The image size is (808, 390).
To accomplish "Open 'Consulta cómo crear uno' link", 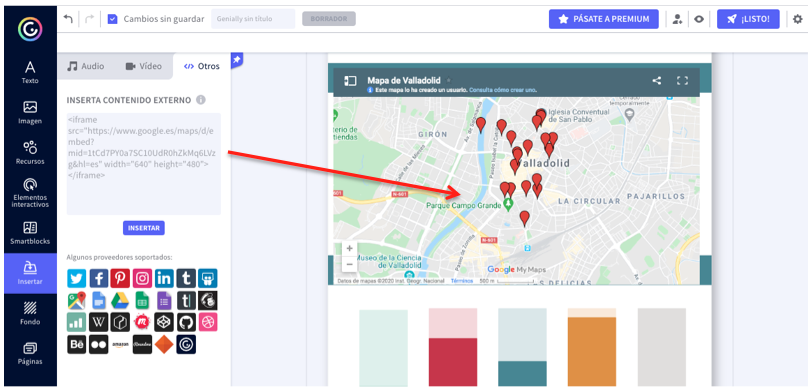I will (x=502, y=90).
